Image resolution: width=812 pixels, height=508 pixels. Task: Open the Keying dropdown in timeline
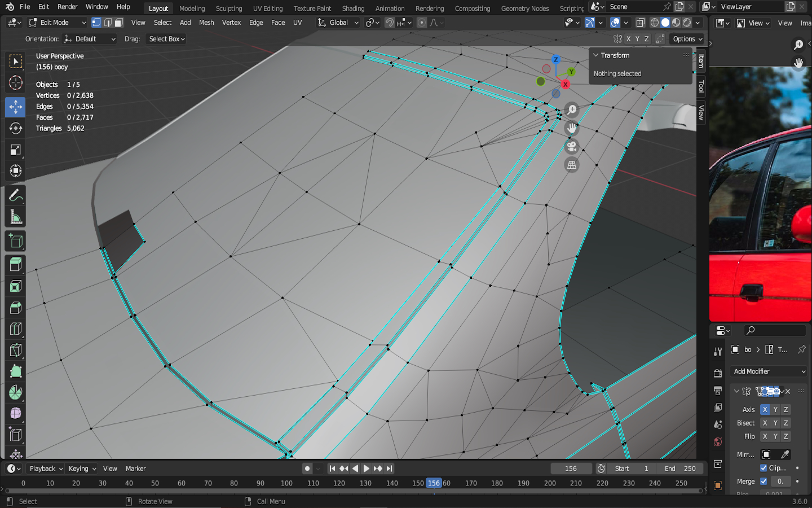click(x=82, y=468)
